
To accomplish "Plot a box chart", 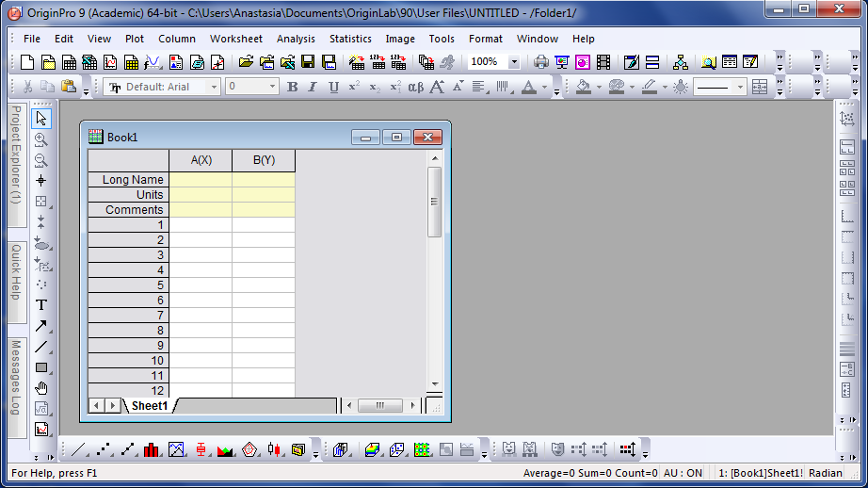I will point(201,449).
